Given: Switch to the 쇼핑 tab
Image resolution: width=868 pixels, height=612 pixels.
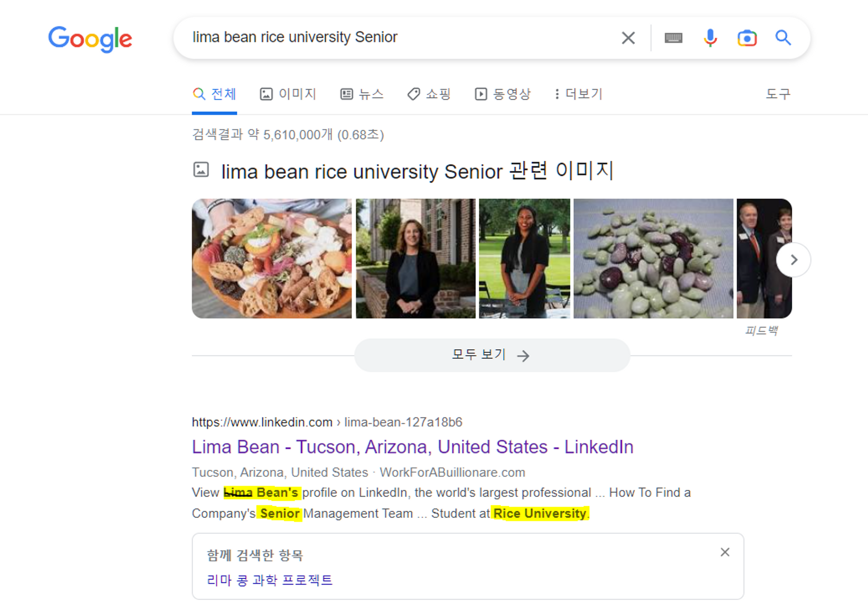Looking at the screenshot, I should [429, 94].
